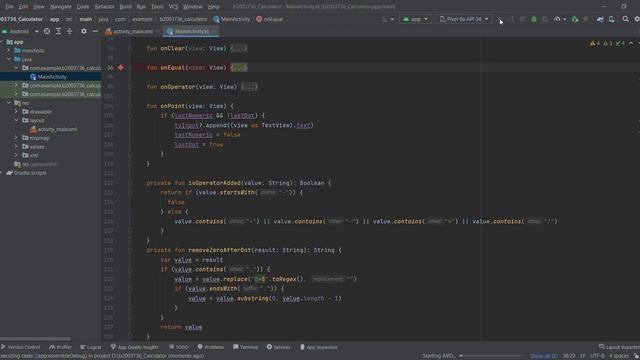
Task: Open the Services tool window
Action: (x=278, y=347)
